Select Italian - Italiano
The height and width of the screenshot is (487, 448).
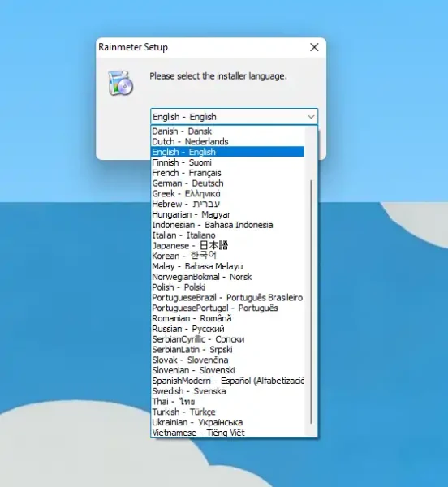pyautogui.click(x=227, y=235)
